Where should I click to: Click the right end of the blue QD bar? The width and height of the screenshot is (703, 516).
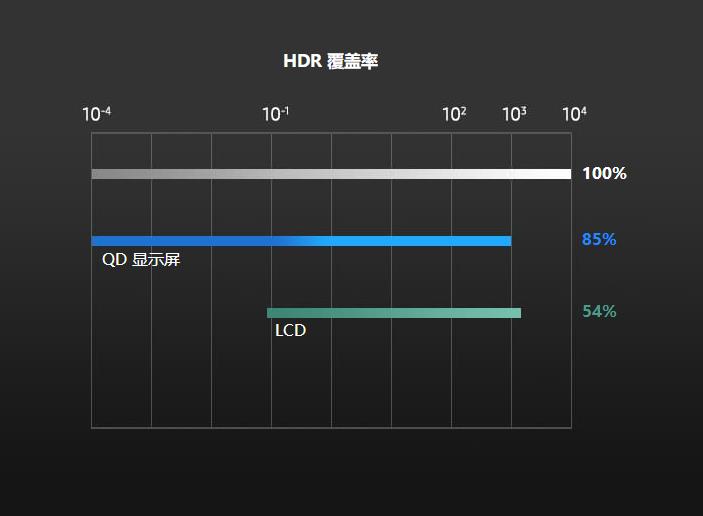tap(507, 241)
